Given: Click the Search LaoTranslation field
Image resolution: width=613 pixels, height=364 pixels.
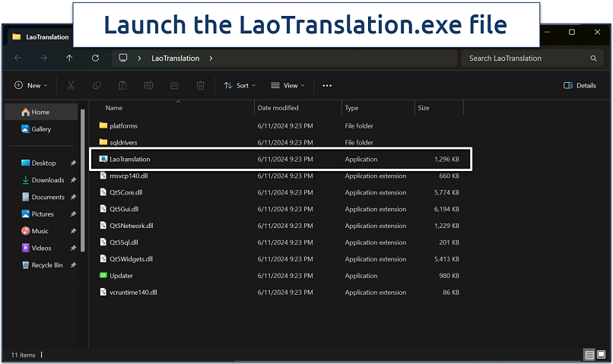Looking at the screenshot, I should [532, 59].
